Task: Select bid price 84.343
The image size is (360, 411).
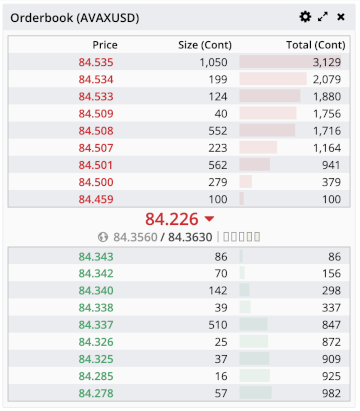Action: pos(96,256)
